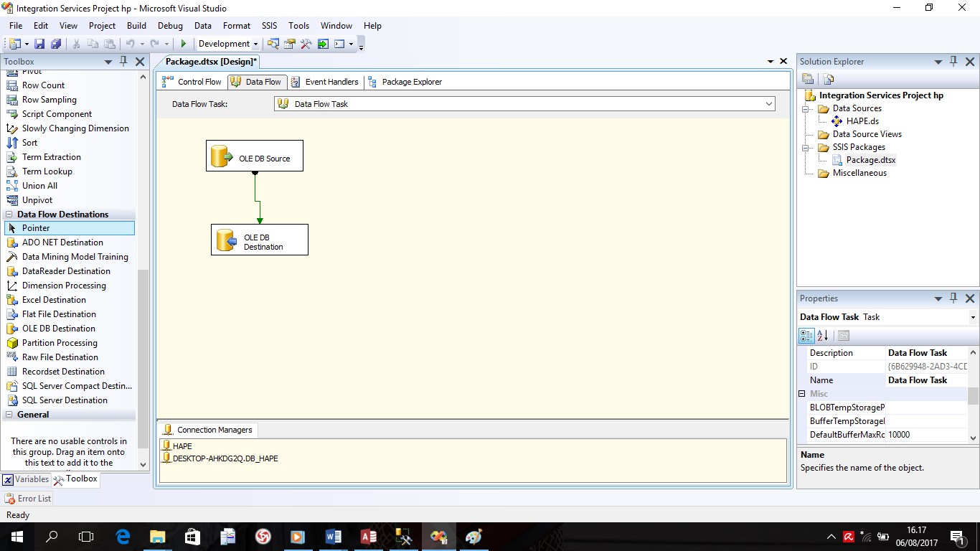Image resolution: width=980 pixels, height=551 pixels.
Task: Open the Development configuration dropdown
Action: click(x=255, y=44)
